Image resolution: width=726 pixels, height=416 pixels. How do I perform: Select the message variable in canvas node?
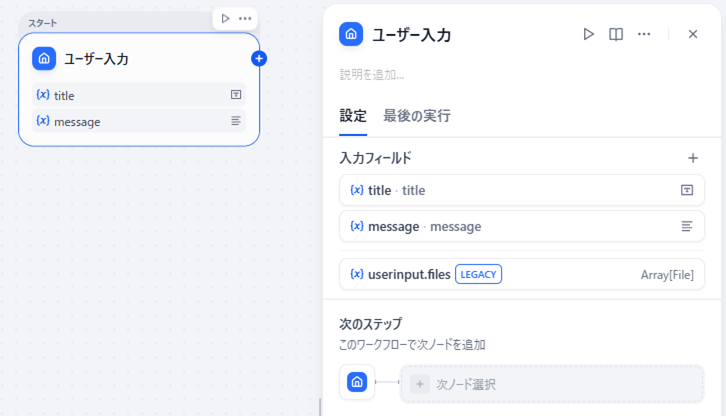139,121
